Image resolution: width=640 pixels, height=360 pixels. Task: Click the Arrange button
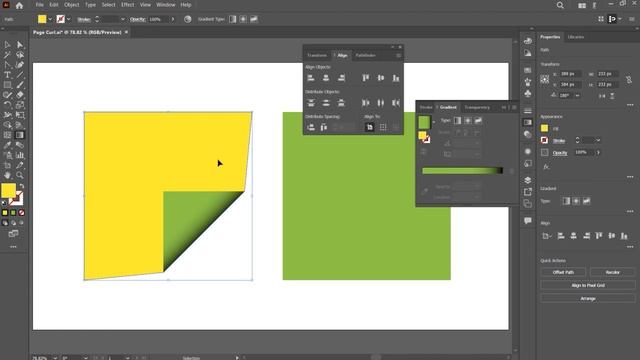[588, 298]
